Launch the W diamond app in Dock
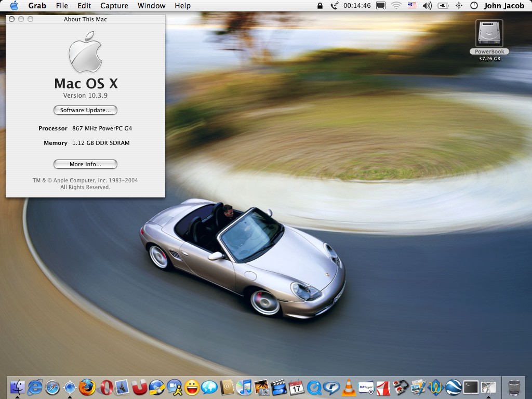The image size is (532, 399). (436, 387)
